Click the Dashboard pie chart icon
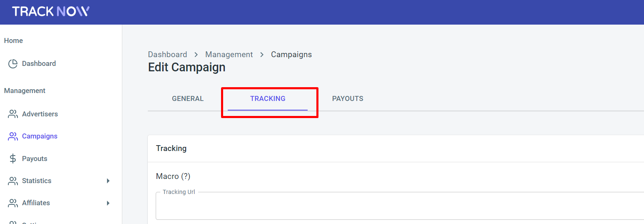The height and width of the screenshot is (224, 644). click(13, 64)
